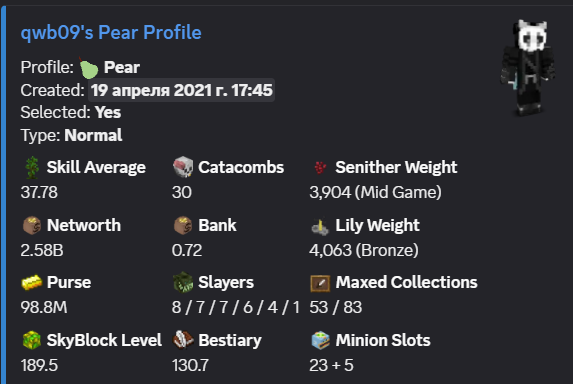Click the Maxed Collections frame icon

320,283
